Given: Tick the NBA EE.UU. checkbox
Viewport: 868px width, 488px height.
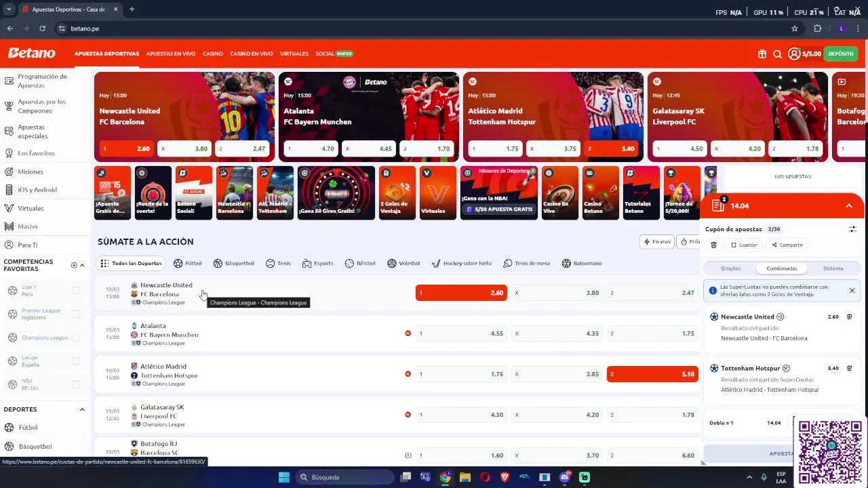Looking at the screenshot, I should (76, 384).
